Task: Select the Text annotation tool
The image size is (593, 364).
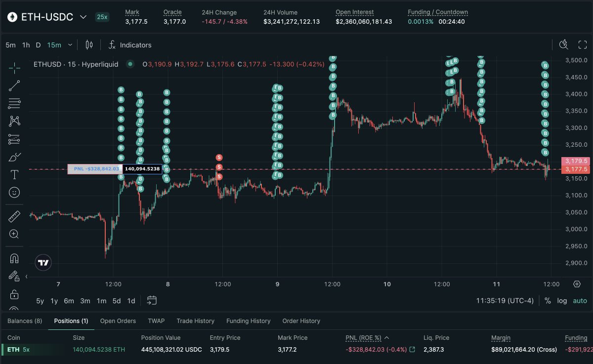Action: pos(14,174)
